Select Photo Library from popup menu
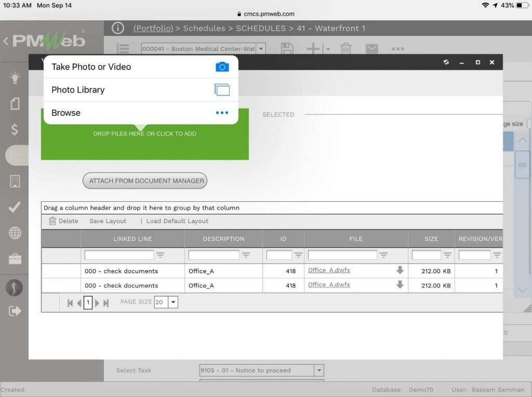The height and width of the screenshot is (397, 532). (140, 90)
